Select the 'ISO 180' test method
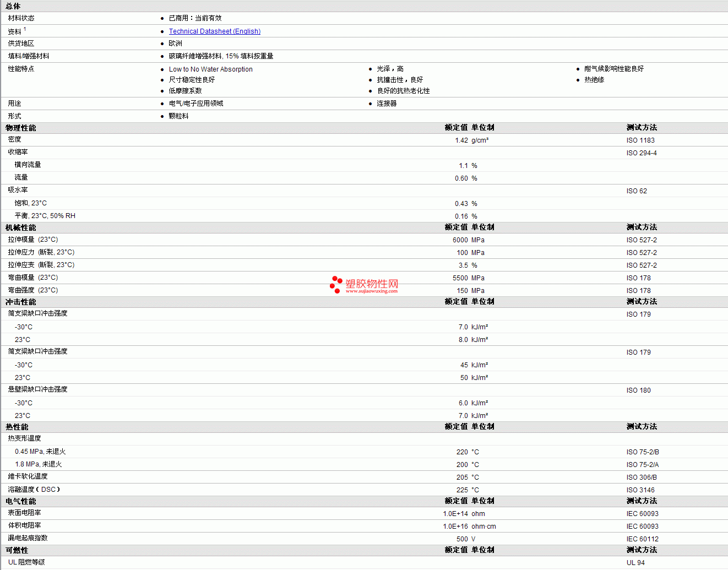Viewport: 728px width, 570px height. 638,390
